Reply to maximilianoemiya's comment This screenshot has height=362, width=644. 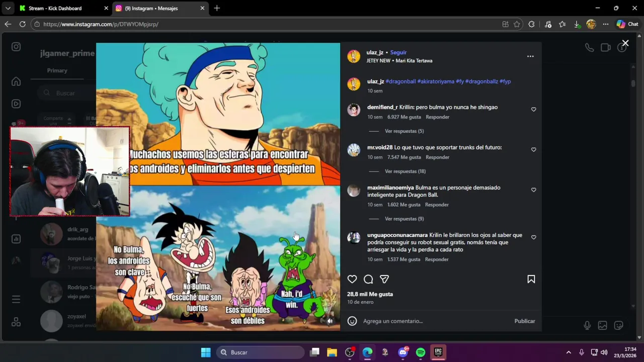click(x=437, y=205)
